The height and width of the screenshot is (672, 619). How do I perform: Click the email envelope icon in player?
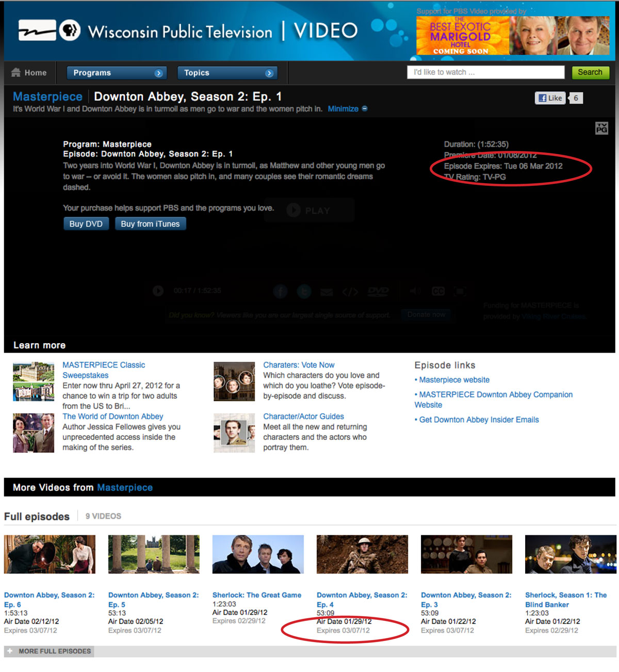coord(327,292)
